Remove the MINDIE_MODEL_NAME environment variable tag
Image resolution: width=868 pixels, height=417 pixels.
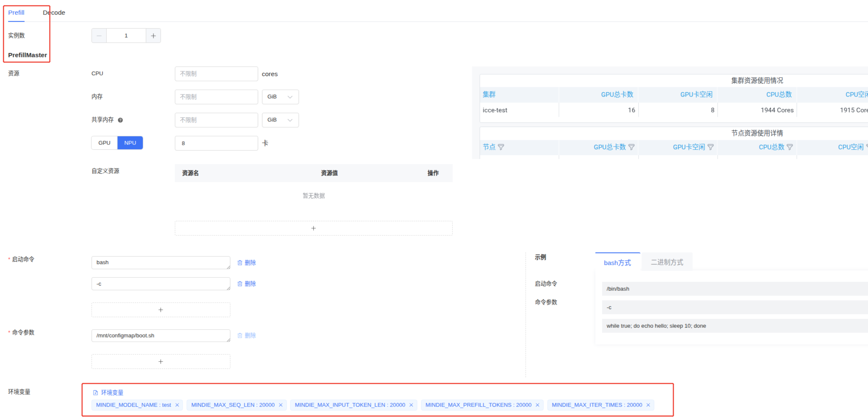click(x=177, y=405)
